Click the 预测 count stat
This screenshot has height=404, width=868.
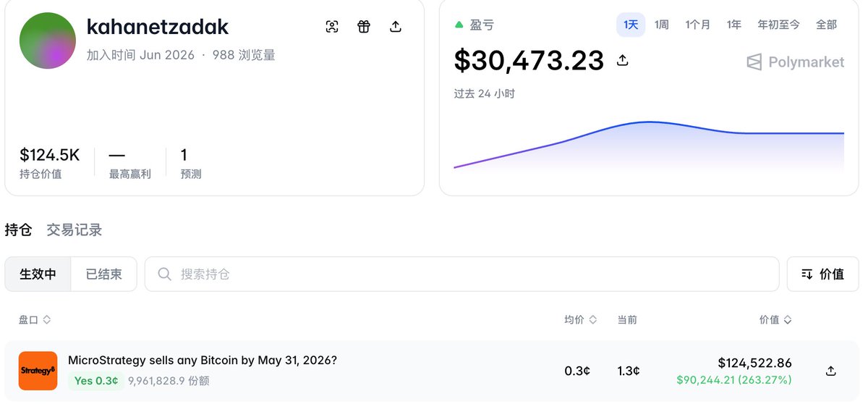pyautogui.click(x=191, y=163)
